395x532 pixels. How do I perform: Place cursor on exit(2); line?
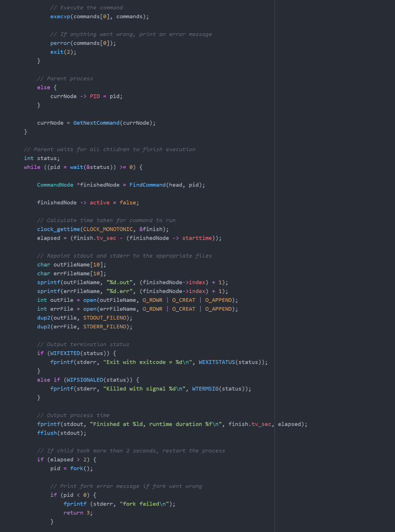[63, 52]
